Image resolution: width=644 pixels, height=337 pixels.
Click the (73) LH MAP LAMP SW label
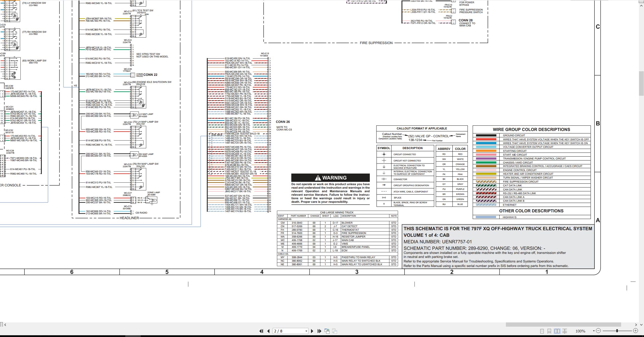(x=145, y=122)
